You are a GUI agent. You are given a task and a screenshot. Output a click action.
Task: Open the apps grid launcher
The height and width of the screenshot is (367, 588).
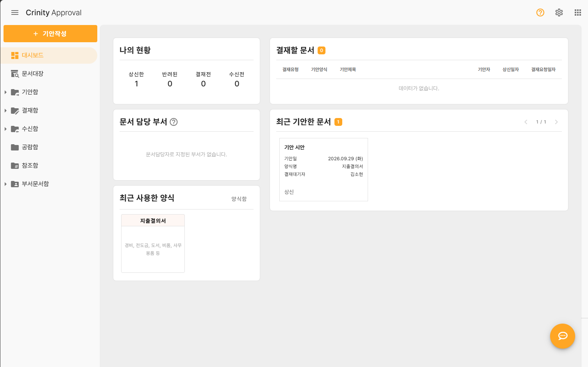click(578, 13)
